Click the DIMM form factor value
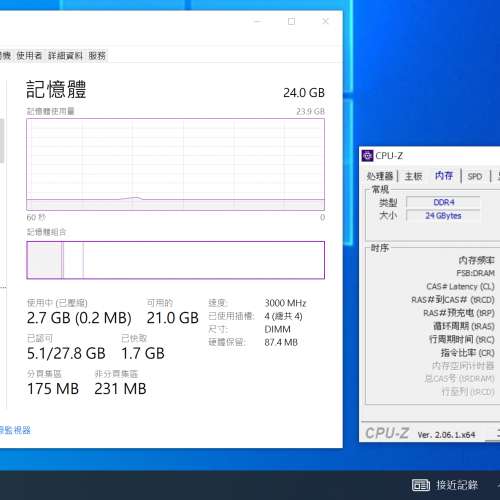This screenshot has height=500, width=500. [277, 329]
